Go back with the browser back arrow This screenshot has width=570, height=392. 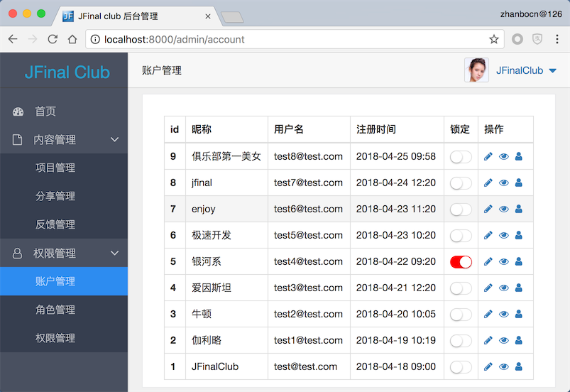(x=13, y=39)
